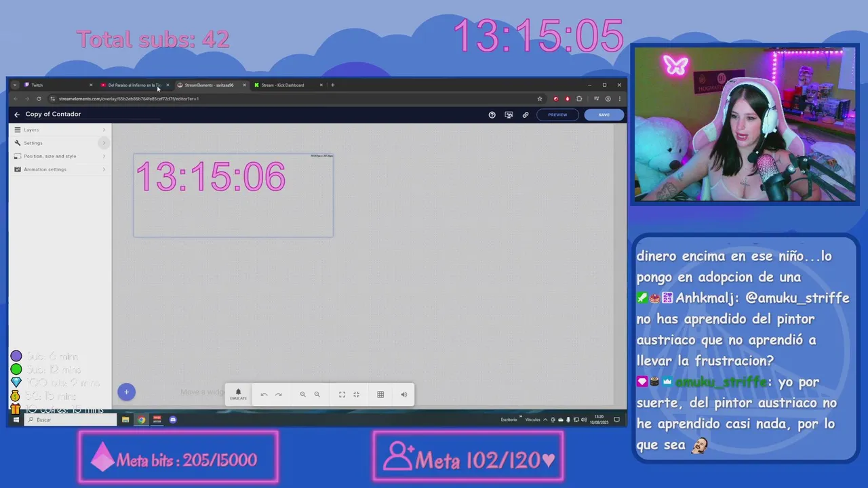Open the Chrome three-dot menu
The height and width of the screenshot is (488, 868).
pyautogui.click(x=619, y=99)
